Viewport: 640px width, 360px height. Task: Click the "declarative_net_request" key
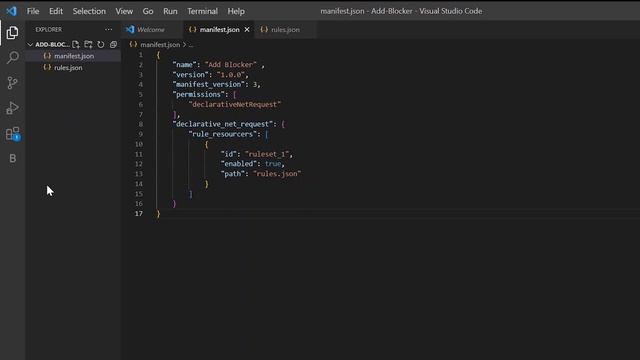pos(223,124)
